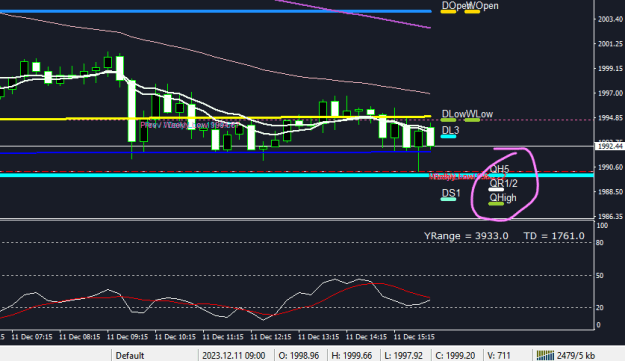
Task: Select the DL3 level label
Action: point(450,130)
